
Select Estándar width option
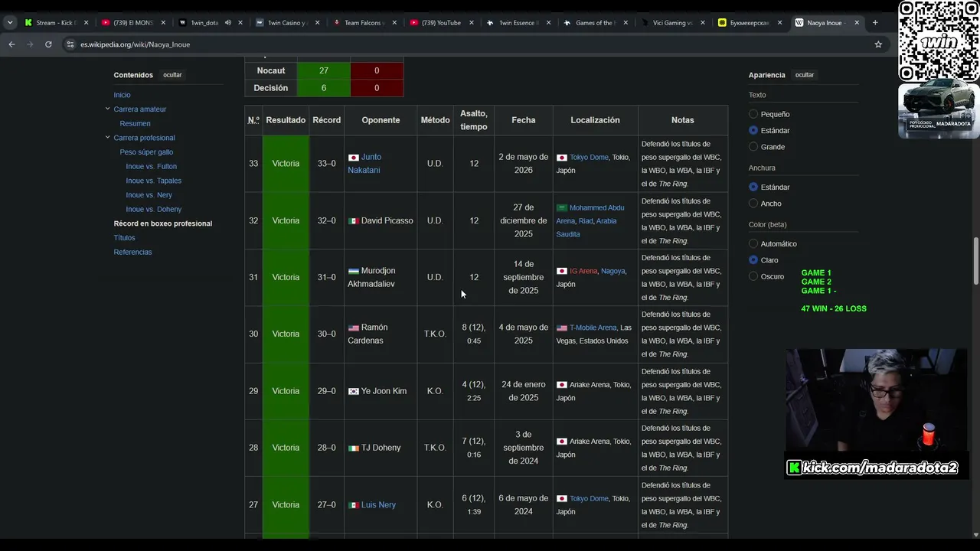click(x=753, y=187)
